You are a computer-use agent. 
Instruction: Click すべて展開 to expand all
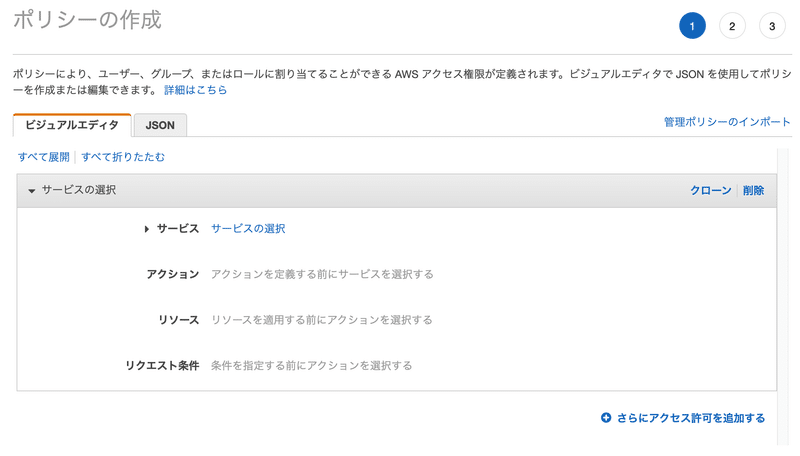pyautogui.click(x=44, y=157)
